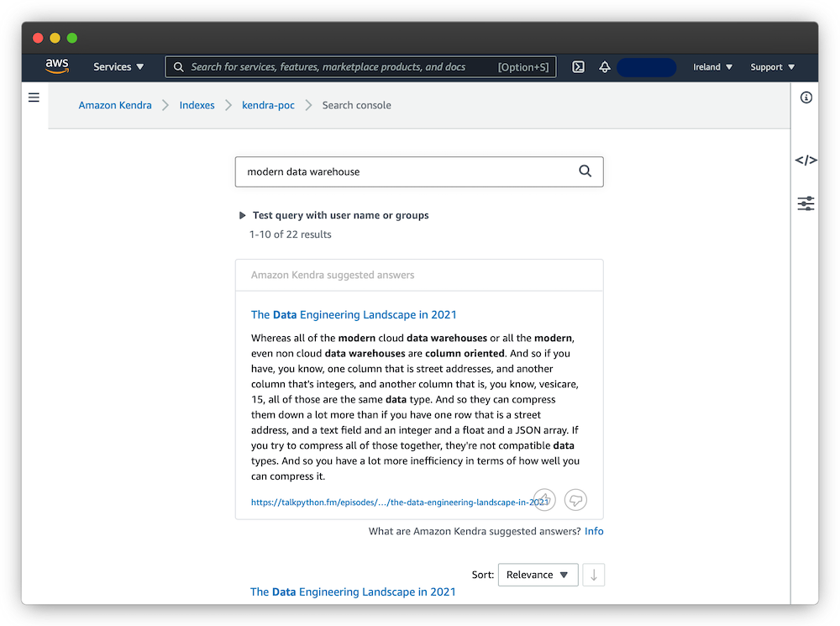The image size is (840, 626).
Task: Open the kendra-poc breadcrumb link
Action: point(268,106)
